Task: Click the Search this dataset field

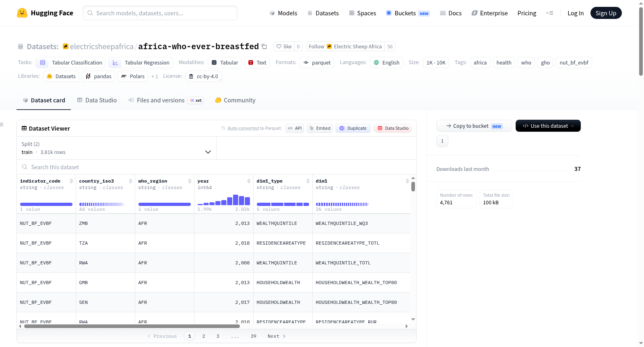Action: (217, 167)
